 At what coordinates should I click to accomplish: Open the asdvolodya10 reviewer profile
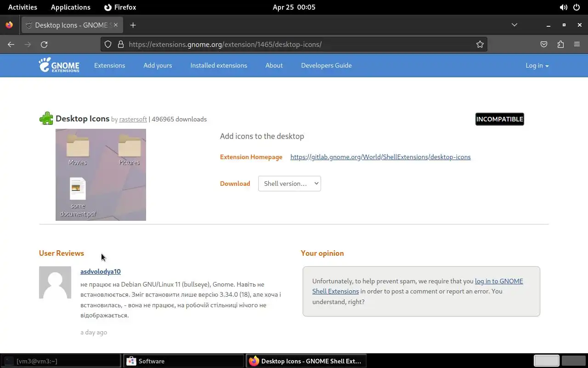coord(101,271)
